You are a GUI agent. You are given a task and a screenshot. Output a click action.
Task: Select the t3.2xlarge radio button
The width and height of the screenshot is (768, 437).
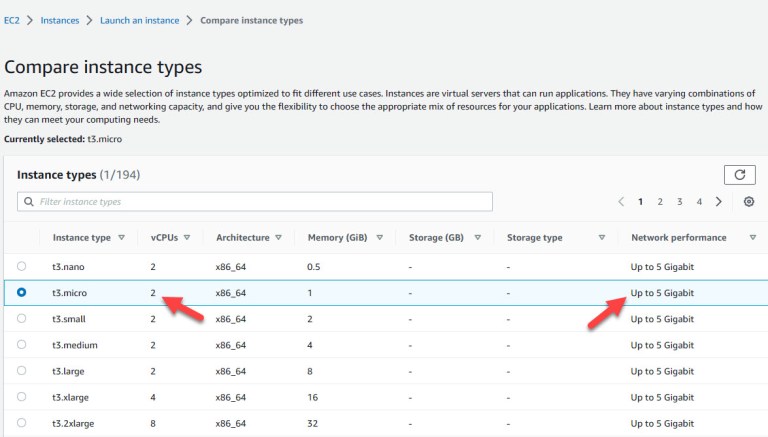(x=21, y=422)
